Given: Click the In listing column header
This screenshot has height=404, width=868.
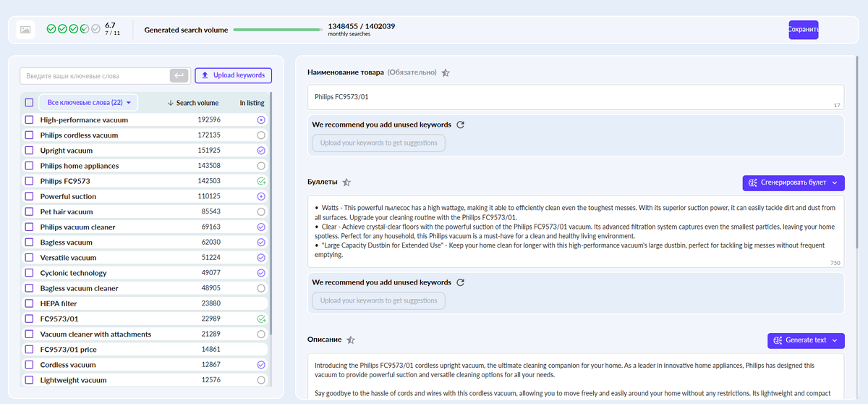Looking at the screenshot, I should coord(252,103).
